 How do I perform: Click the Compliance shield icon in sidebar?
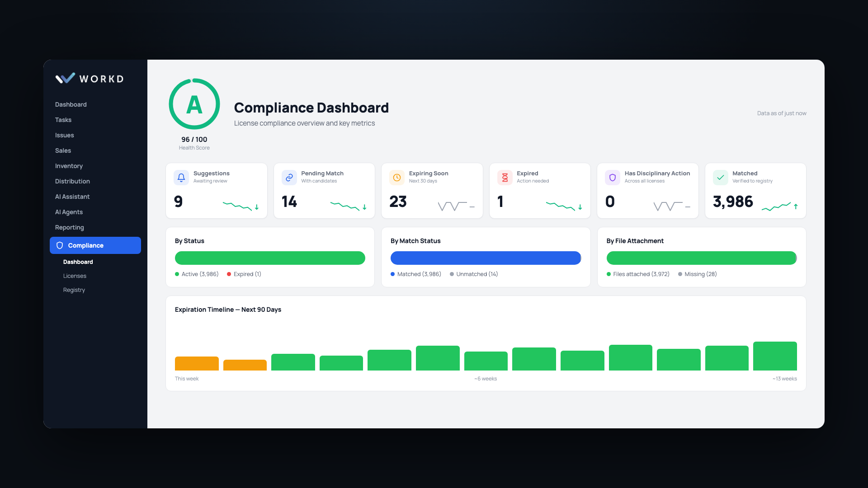60,245
